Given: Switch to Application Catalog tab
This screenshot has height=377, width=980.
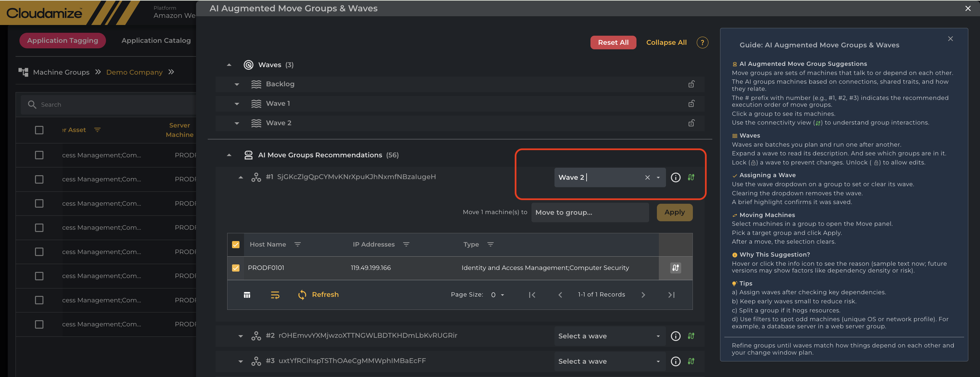Looking at the screenshot, I should (x=156, y=40).
